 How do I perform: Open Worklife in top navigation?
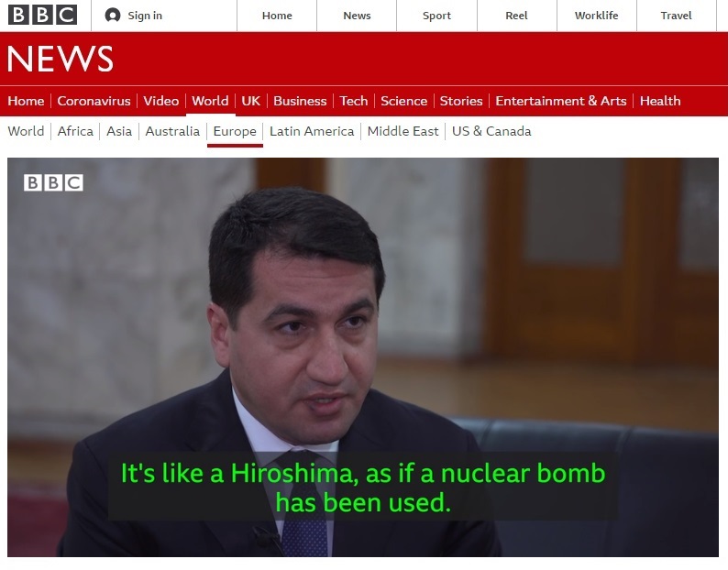pos(596,16)
